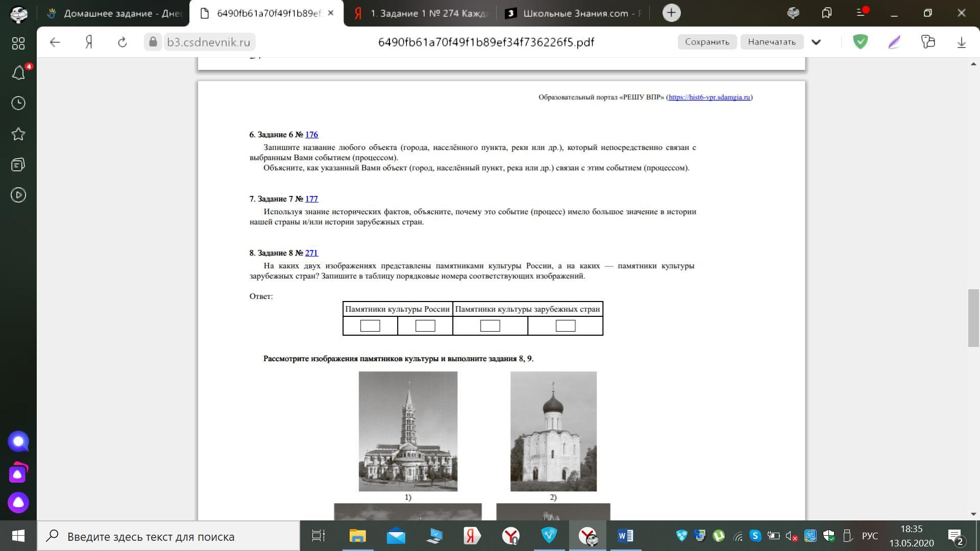Click first answer box under Памятники культуры России
980x551 pixels.
coord(370,325)
